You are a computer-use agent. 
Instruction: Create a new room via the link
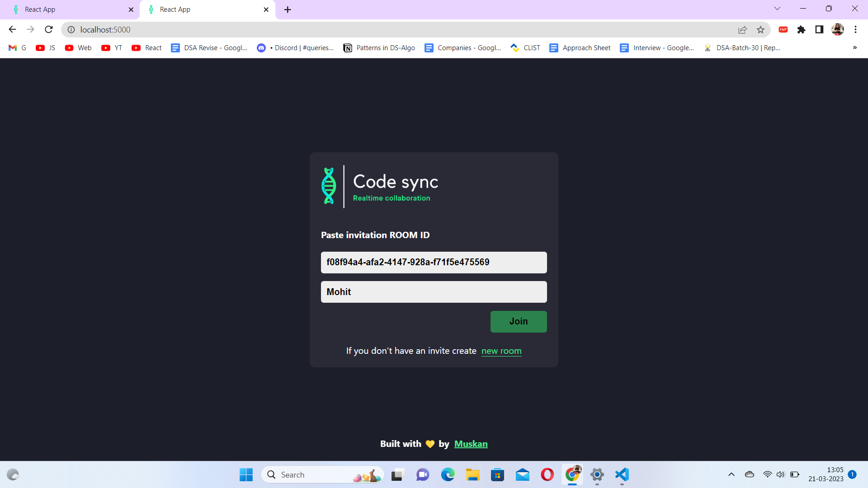coord(501,351)
